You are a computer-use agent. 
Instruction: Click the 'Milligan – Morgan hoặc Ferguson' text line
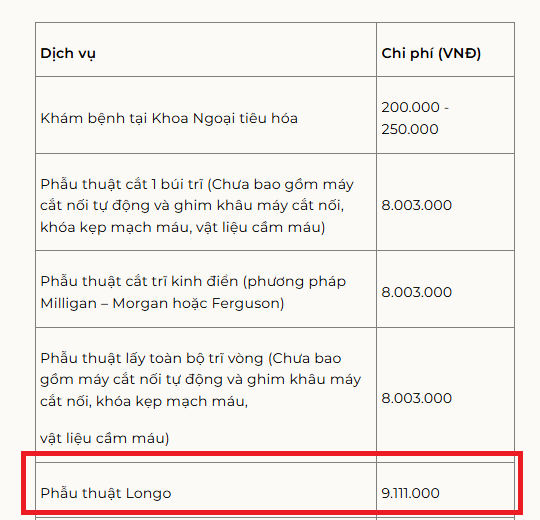point(162,303)
